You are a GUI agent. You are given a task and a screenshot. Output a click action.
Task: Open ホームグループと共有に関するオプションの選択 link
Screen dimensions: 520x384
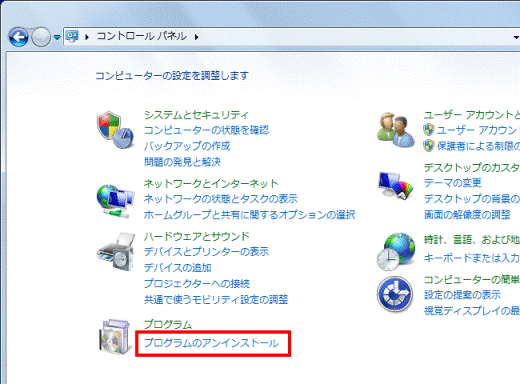[250, 215]
